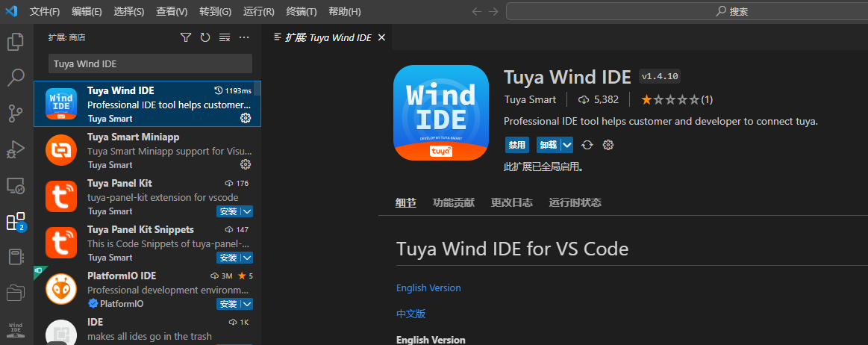The height and width of the screenshot is (345, 868).
Task: Click the 5,382 install count
Action: [x=598, y=99]
